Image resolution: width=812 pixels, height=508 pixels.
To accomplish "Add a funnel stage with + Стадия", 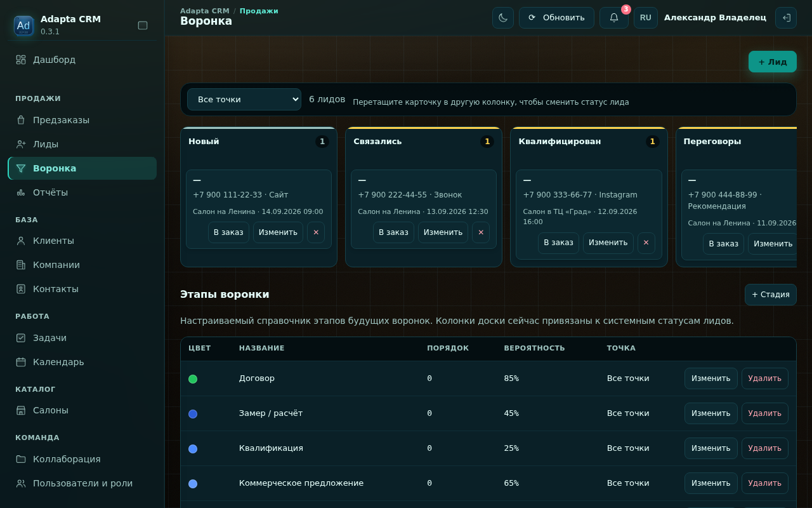I will (771, 295).
